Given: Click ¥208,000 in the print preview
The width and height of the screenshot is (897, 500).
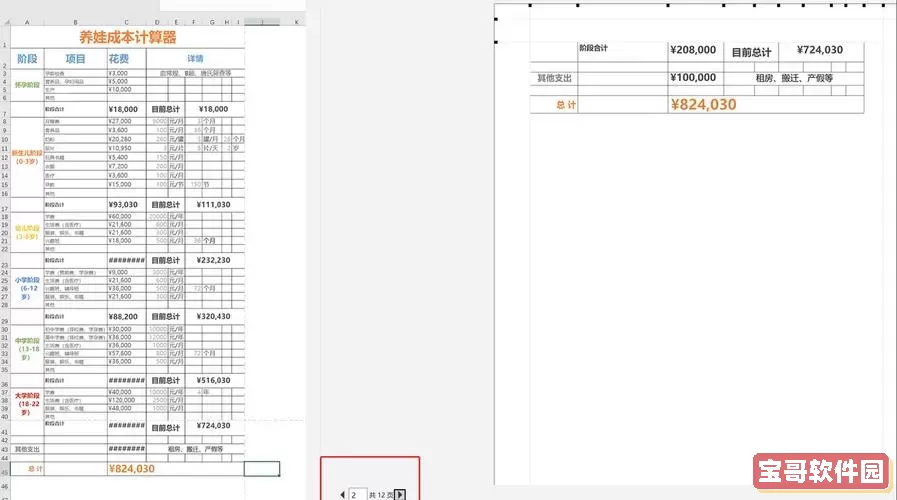Looking at the screenshot, I should (693, 50).
